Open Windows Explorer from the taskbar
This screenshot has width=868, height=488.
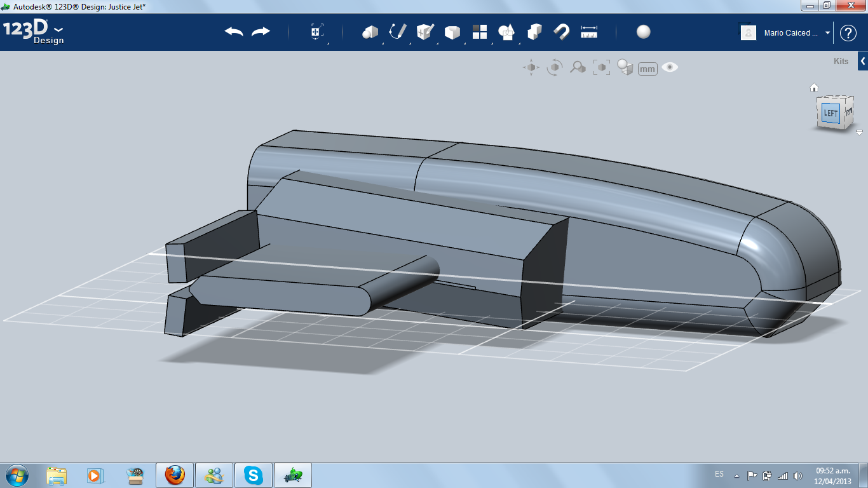(x=57, y=475)
